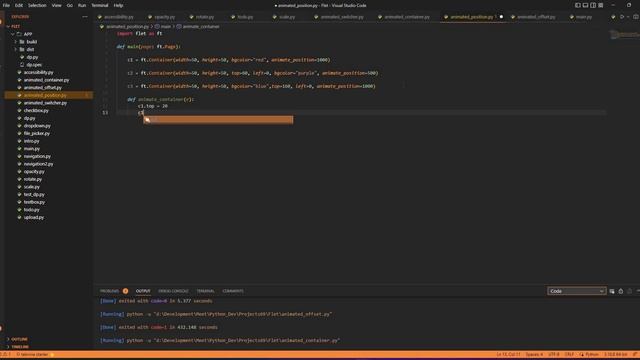
Task: Open the Selection menu
Action: 37,5
